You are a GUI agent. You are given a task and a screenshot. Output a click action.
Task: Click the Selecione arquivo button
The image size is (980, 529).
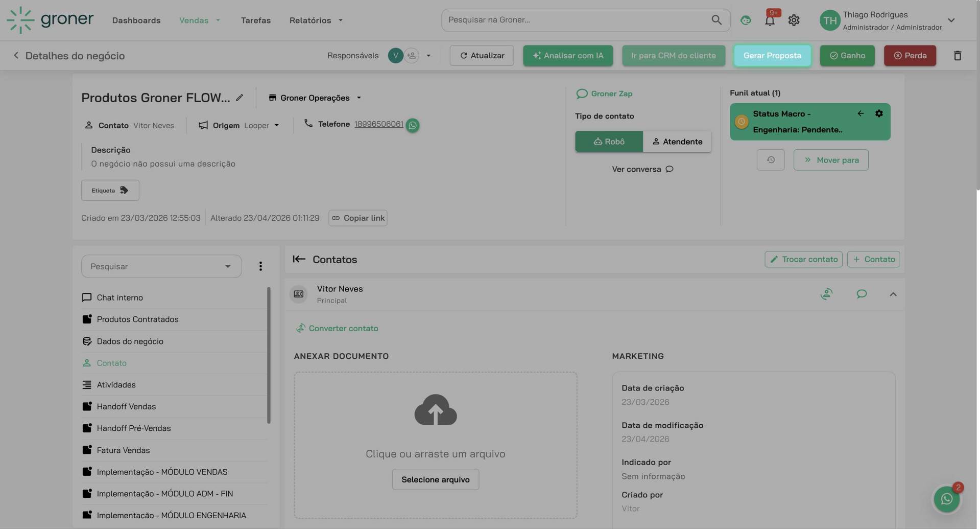pos(435,479)
